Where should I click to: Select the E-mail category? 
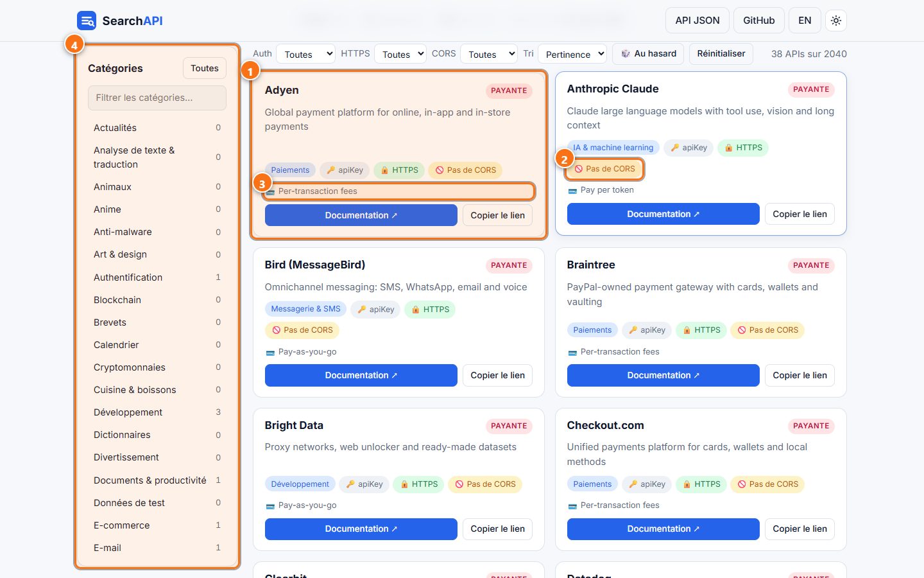[157, 548]
